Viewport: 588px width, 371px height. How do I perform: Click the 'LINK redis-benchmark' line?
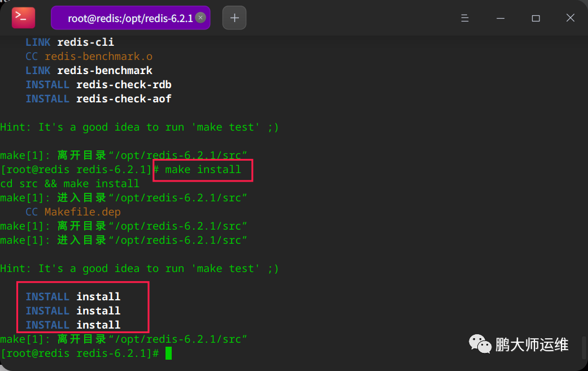tap(89, 71)
